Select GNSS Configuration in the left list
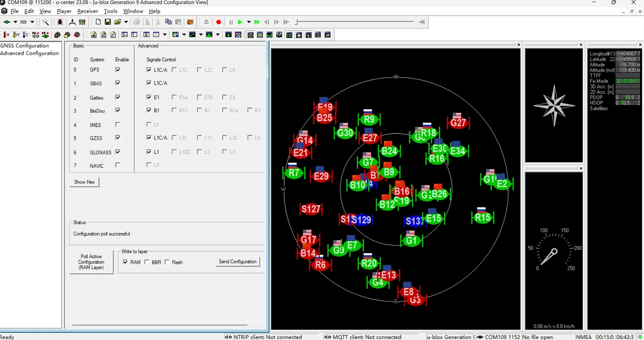This screenshot has width=644, height=340. pos(24,46)
